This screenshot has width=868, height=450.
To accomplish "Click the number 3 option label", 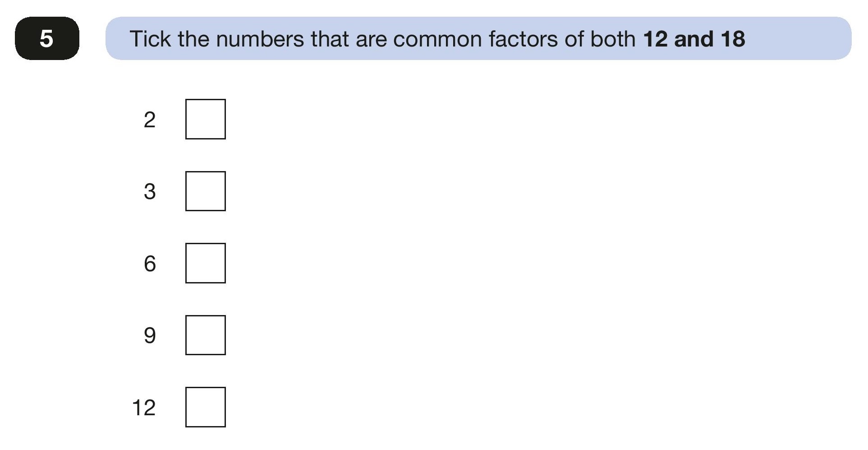I will (x=150, y=191).
